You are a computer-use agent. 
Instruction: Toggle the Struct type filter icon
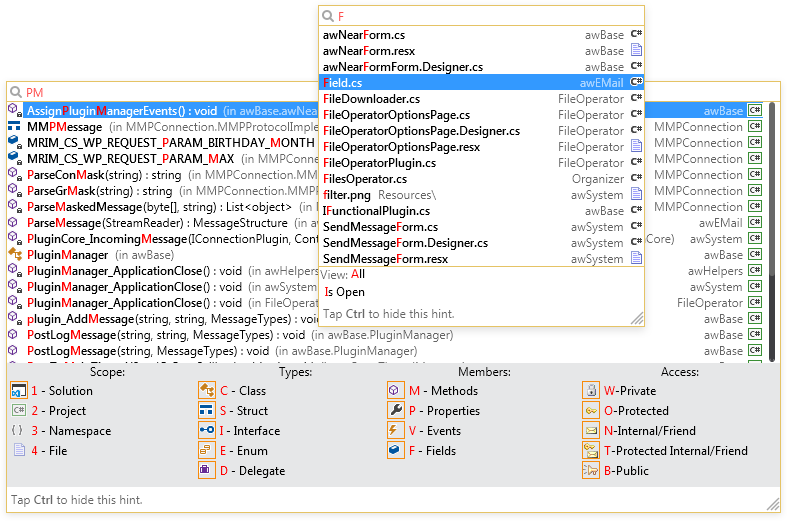(207, 411)
